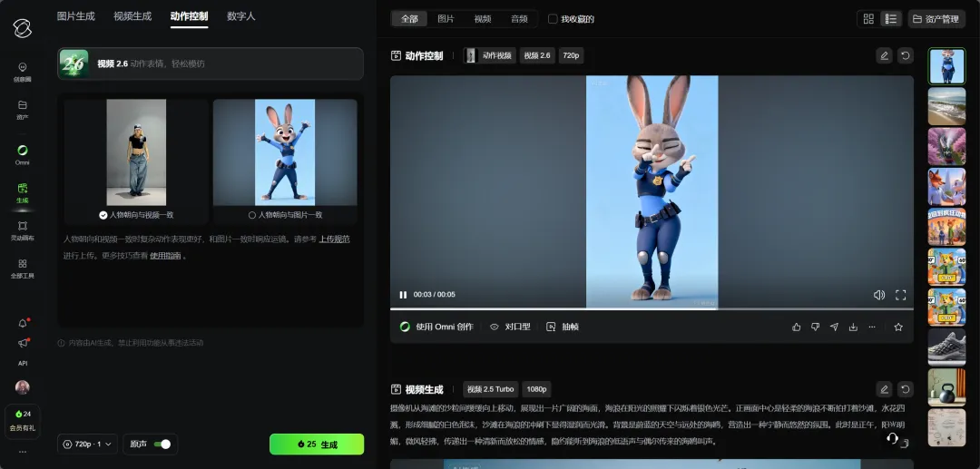Open customer support headset icon
This screenshot has height=469, width=980.
[x=893, y=438]
